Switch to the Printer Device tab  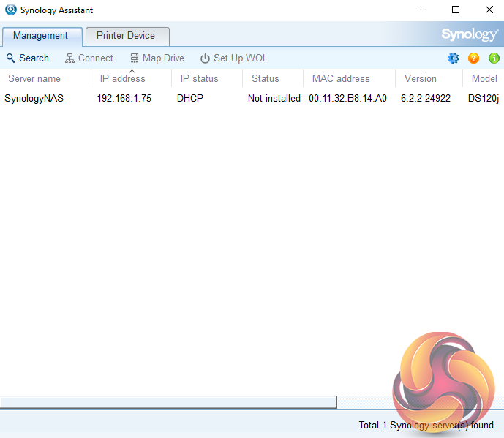click(127, 36)
